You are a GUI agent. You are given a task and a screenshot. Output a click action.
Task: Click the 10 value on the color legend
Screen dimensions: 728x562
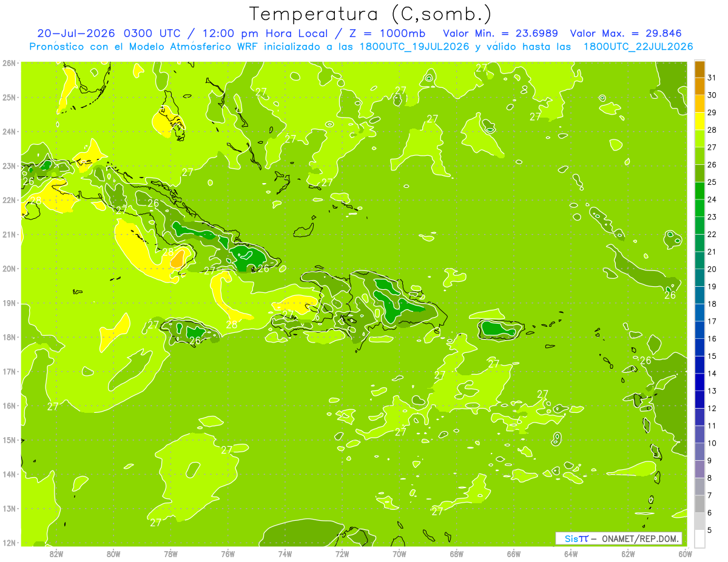[712, 443]
